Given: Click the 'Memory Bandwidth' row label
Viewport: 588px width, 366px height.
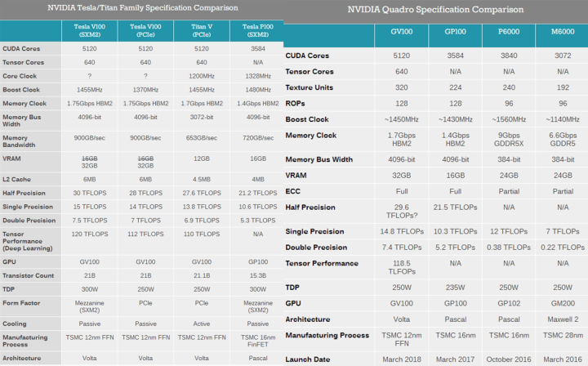Looking at the screenshot, I should click(19, 141).
